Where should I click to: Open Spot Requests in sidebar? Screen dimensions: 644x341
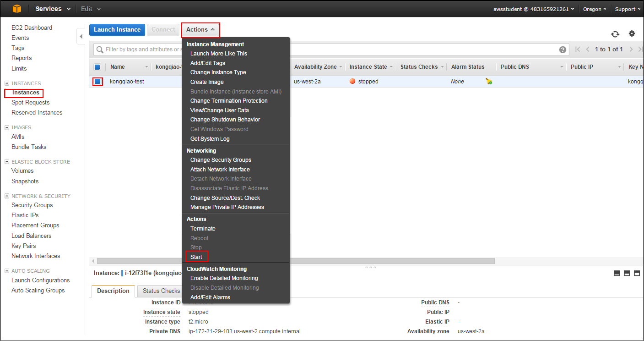30,103
